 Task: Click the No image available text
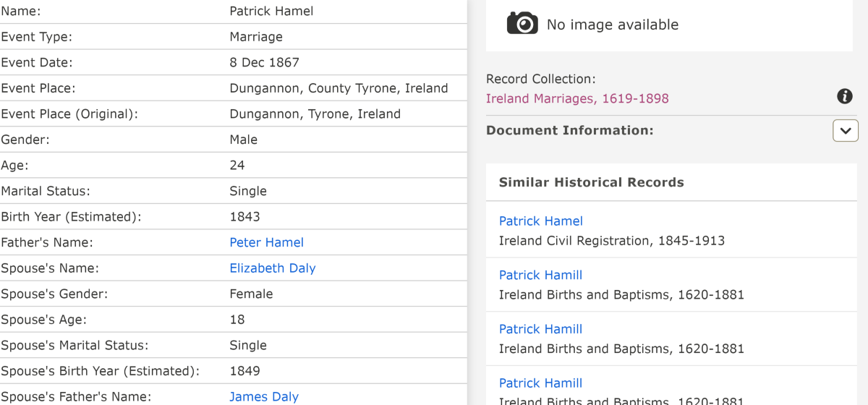(613, 25)
